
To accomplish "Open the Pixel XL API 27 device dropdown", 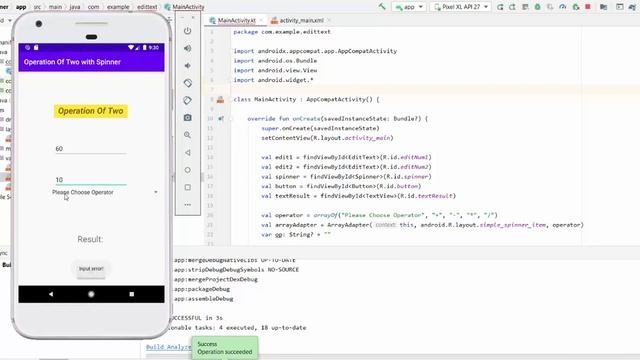I will click(x=460, y=7).
